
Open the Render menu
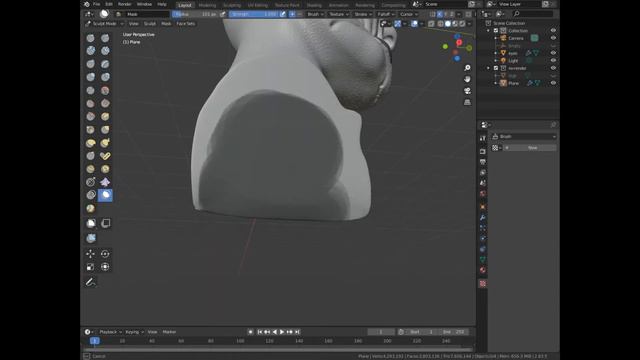[x=124, y=4]
